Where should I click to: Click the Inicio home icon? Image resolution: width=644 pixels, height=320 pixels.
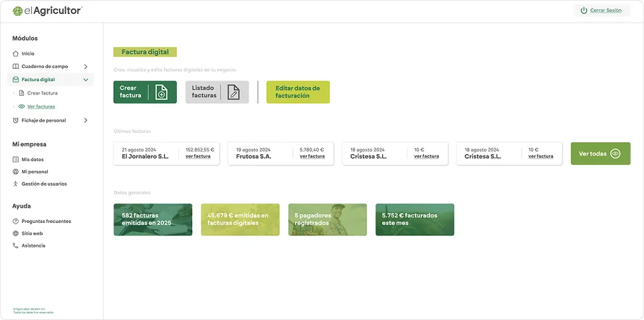[16, 53]
